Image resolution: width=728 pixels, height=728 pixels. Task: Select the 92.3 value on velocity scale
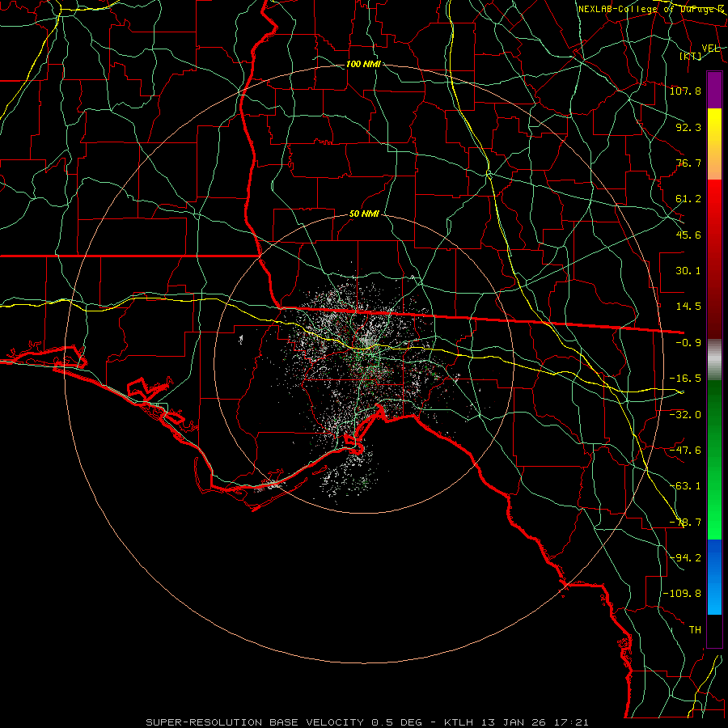pos(688,127)
